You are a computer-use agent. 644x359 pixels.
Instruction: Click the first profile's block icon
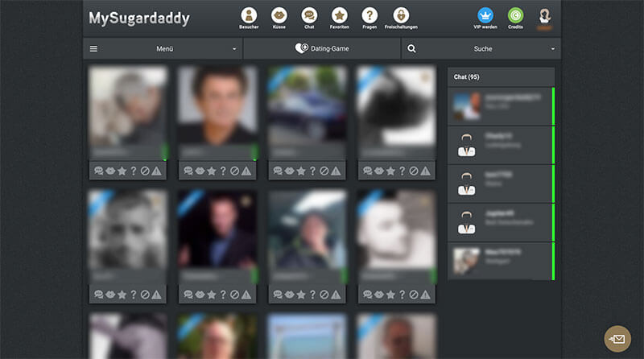(x=145, y=171)
